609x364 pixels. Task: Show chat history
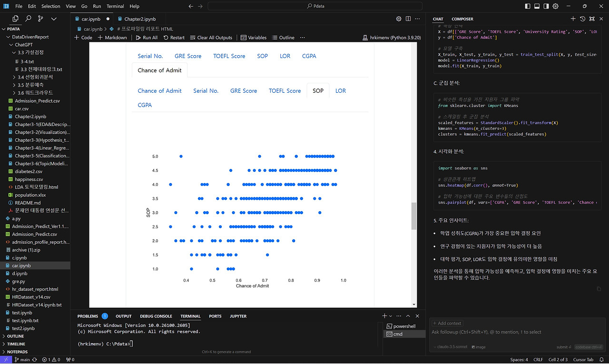pos(583,19)
